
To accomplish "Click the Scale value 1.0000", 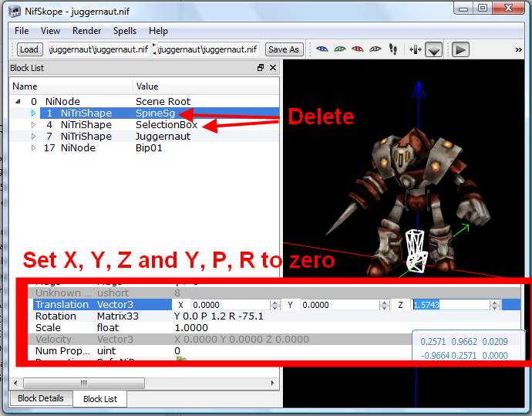I will tap(191, 328).
